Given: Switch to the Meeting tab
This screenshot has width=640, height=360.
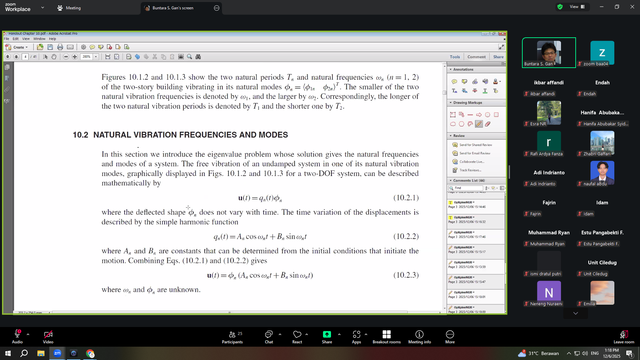Looking at the screenshot, I should coord(69,8).
